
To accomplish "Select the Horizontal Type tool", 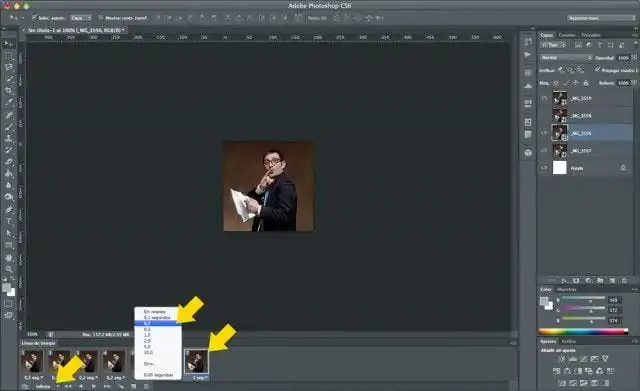I will (x=9, y=221).
